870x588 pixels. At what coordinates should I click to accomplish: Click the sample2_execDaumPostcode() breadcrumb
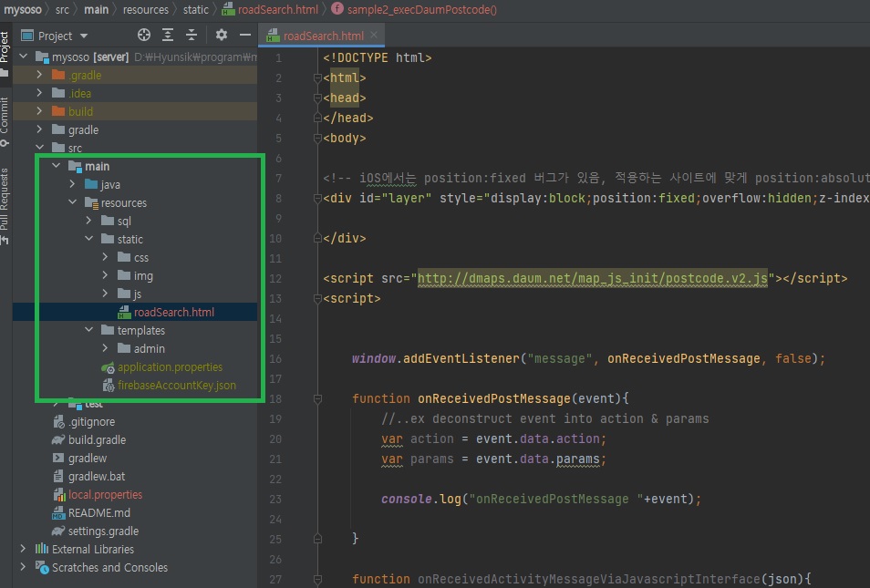(414, 9)
